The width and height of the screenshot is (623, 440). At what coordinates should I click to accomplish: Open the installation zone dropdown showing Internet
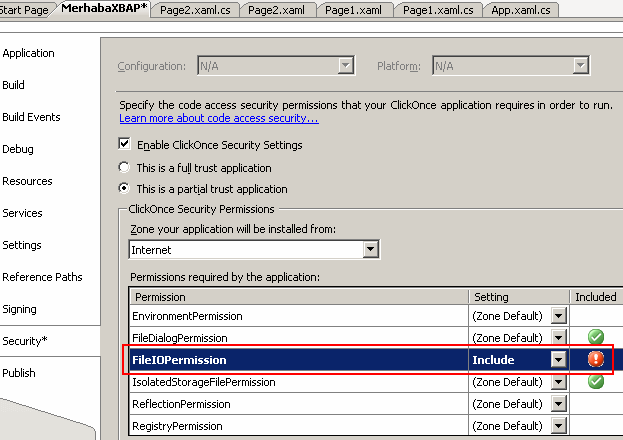click(371, 249)
